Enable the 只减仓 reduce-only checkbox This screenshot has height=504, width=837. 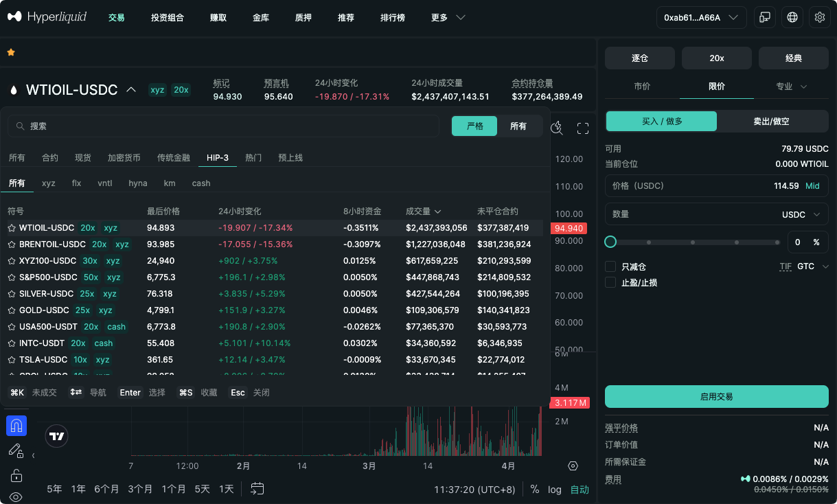click(x=610, y=266)
